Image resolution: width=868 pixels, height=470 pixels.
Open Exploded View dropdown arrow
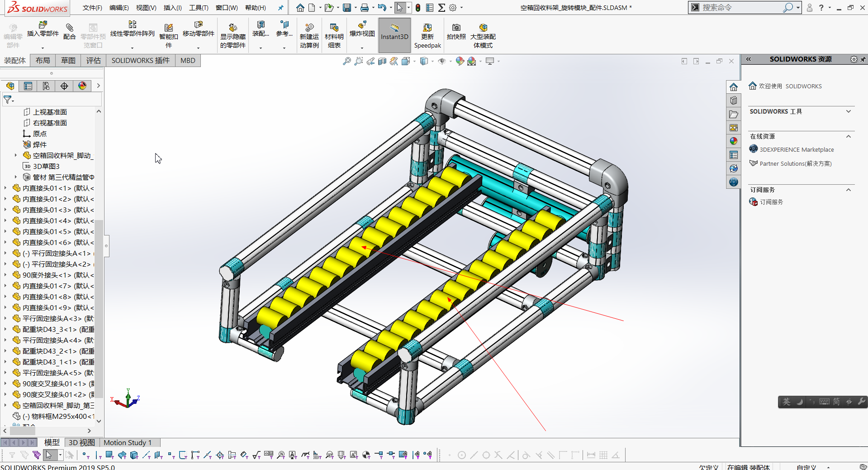pos(362,48)
